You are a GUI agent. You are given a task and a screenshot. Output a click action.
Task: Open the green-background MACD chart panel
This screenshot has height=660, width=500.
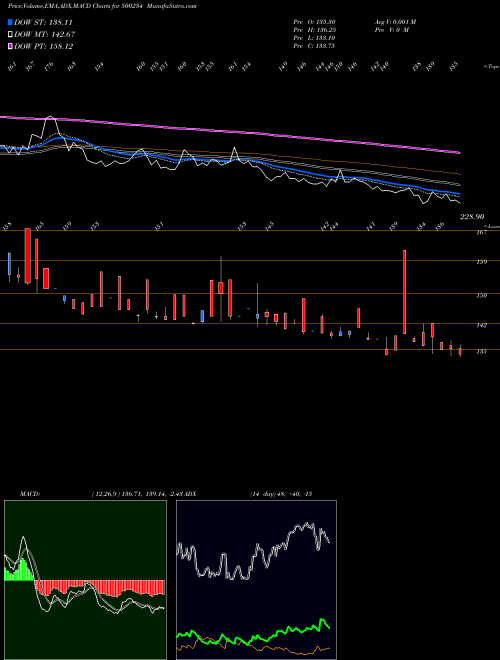(85, 580)
